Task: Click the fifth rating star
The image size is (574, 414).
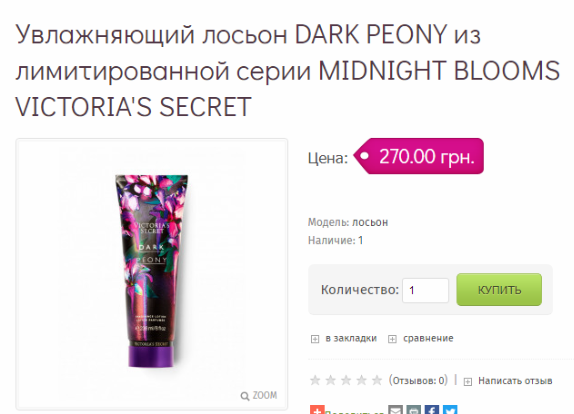Action: (377, 380)
